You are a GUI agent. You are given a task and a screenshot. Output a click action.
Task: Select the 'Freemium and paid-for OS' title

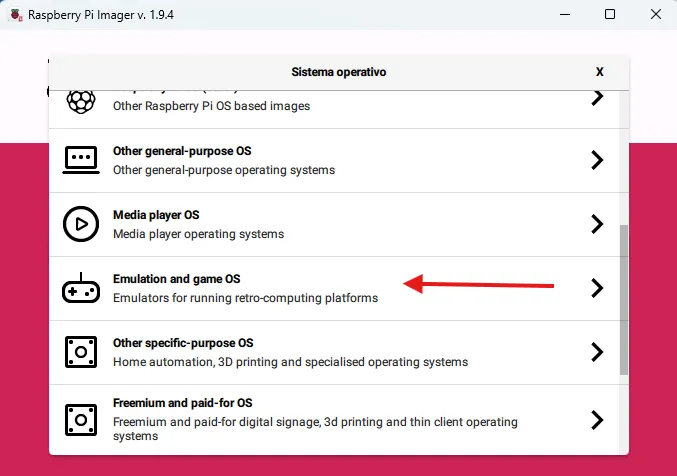(183, 403)
